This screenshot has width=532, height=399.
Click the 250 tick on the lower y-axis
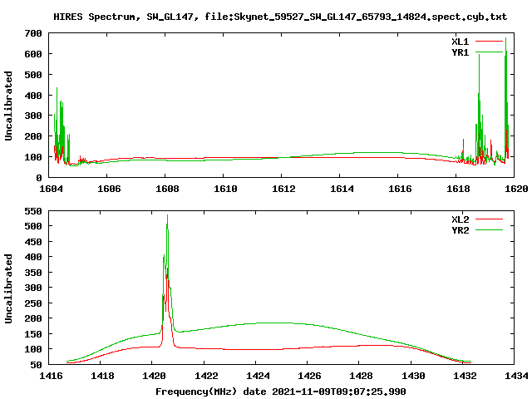click(x=33, y=303)
